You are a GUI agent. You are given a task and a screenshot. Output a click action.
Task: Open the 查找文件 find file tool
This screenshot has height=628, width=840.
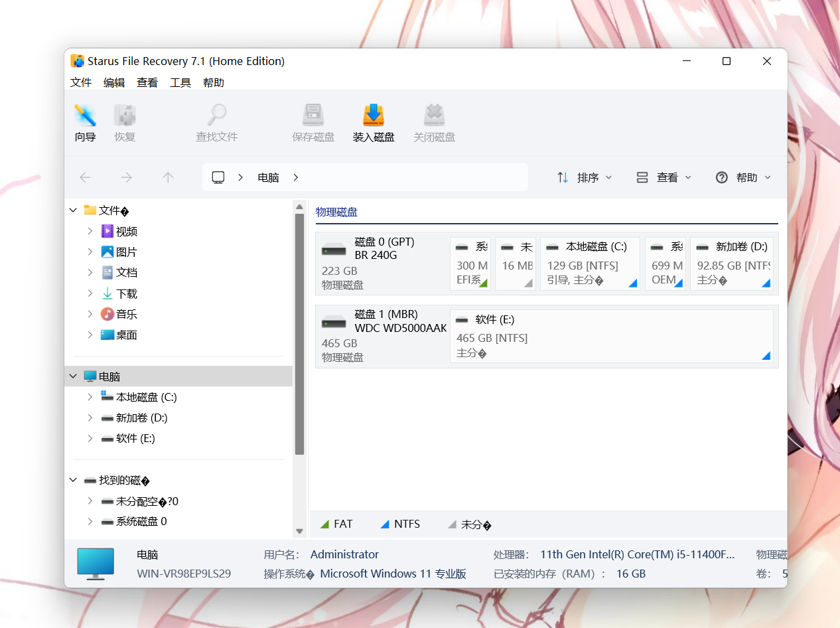[x=216, y=123]
